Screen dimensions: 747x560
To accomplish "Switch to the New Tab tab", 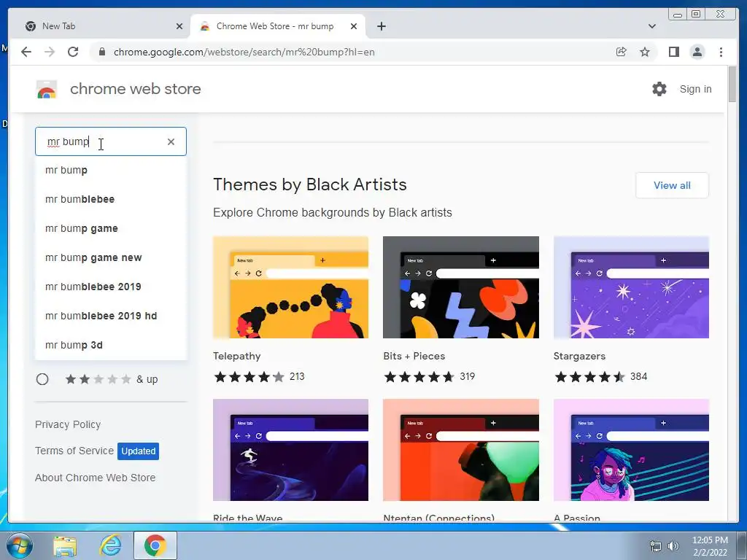I will (x=102, y=26).
